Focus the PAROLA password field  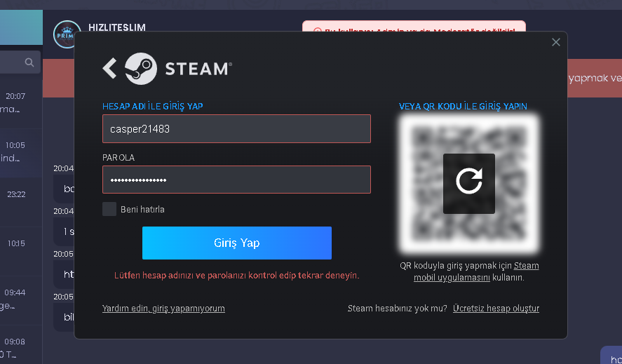click(236, 180)
